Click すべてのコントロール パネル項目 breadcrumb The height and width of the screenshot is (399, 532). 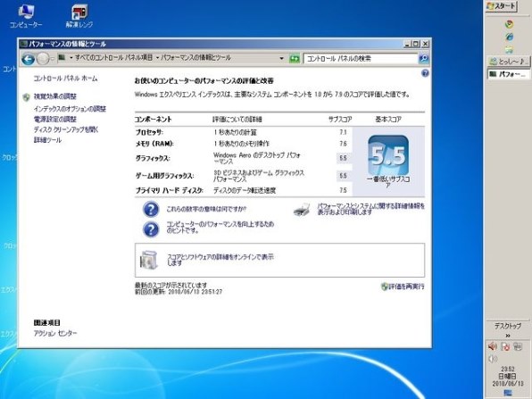point(113,58)
